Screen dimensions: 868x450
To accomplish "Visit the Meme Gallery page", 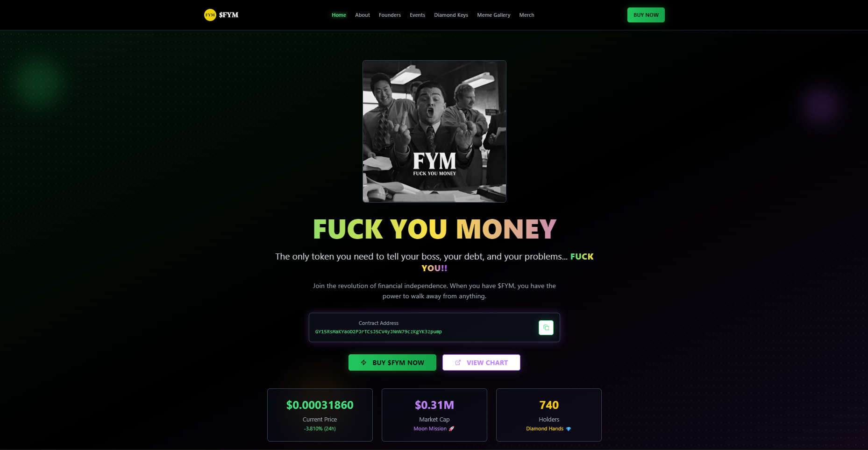I will click(x=493, y=15).
